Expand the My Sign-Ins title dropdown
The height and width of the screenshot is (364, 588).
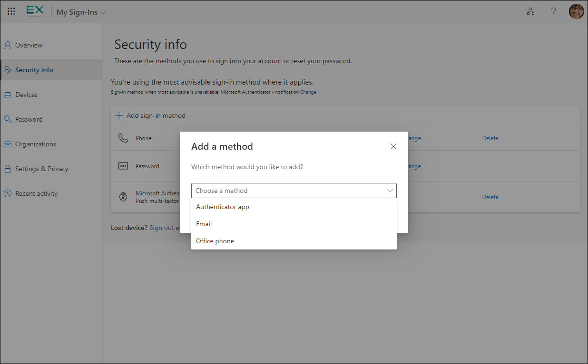coord(81,12)
